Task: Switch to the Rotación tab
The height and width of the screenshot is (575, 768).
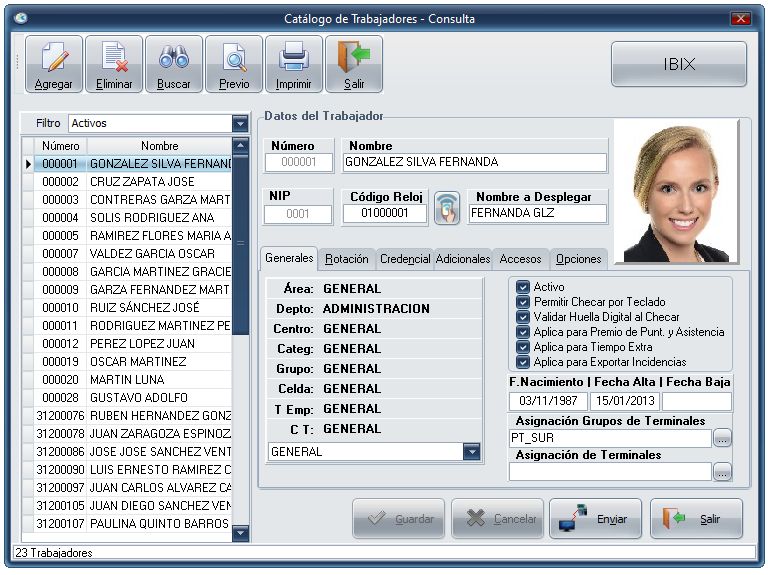Action: [x=347, y=259]
